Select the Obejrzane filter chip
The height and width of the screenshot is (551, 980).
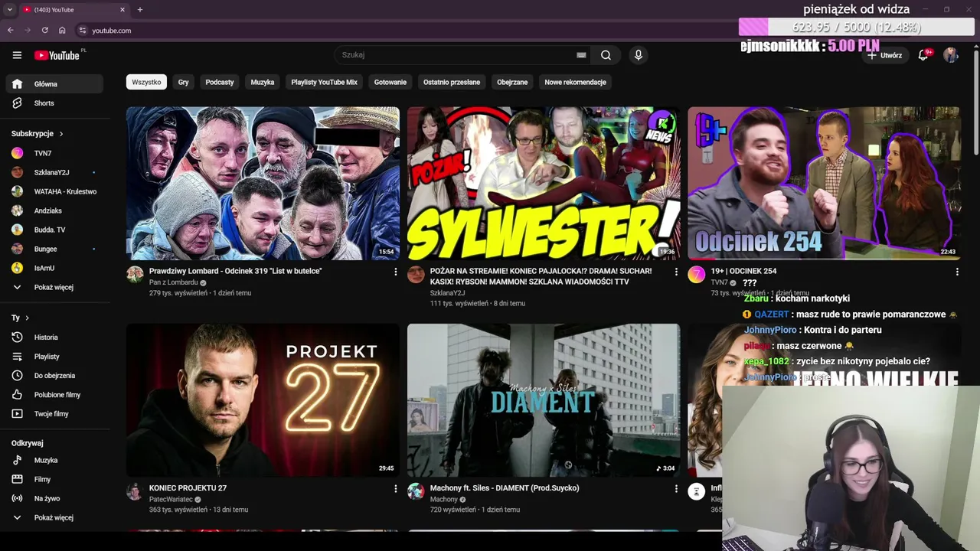coord(512,82)
